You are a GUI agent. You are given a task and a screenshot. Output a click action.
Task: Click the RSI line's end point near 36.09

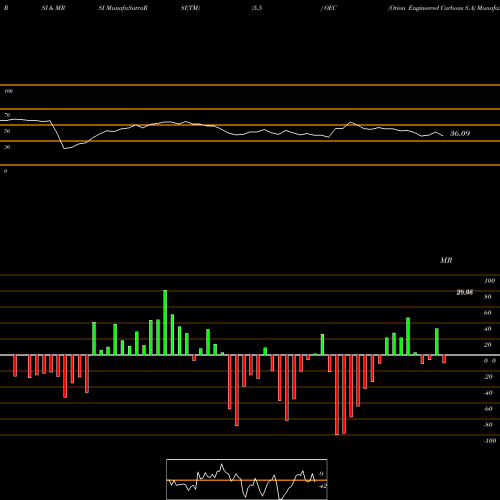coord(443,136)
